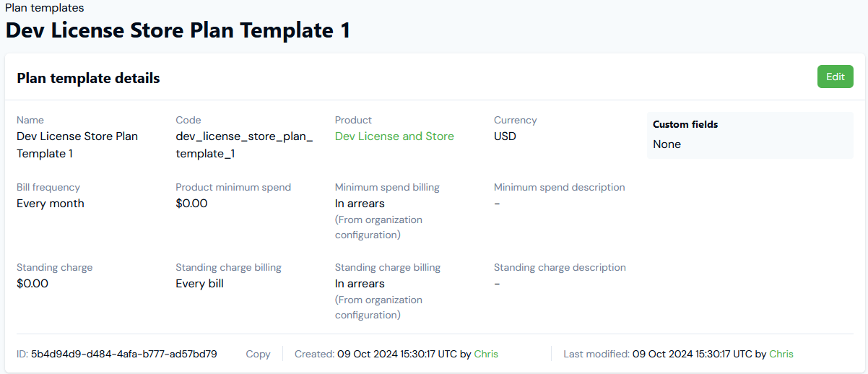Click the Custom fields panel
The image size is (868, 374).
tap(750, 135)
